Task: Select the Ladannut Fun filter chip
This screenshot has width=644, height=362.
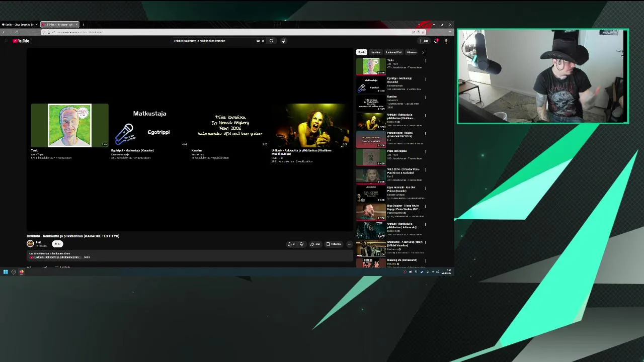Action: click(394, 52)
